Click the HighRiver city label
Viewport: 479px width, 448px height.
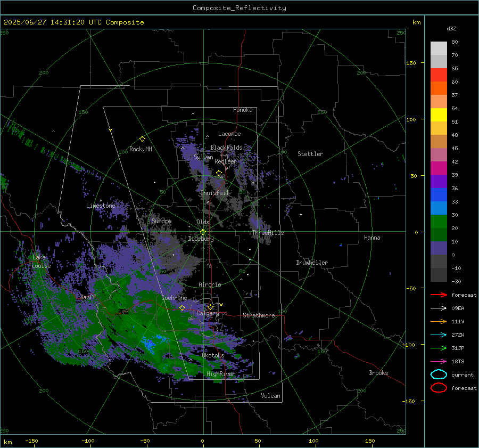click(220, 374)
